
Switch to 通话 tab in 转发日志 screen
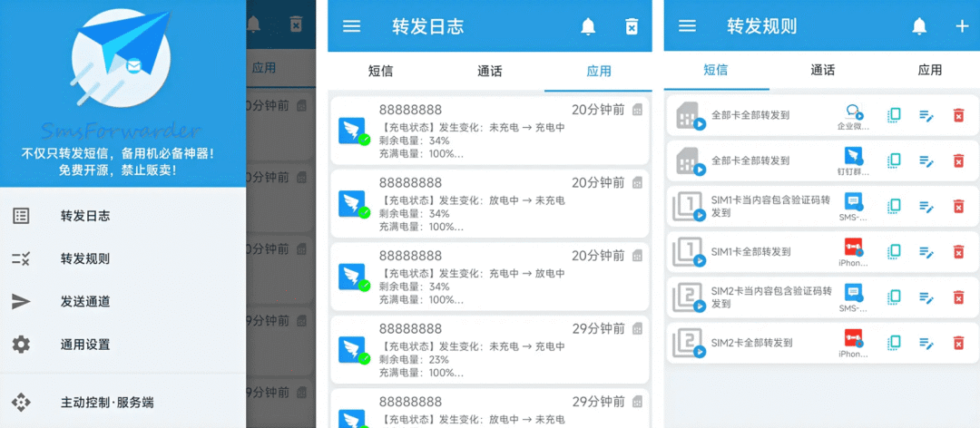pyautogui.click(x=490, y=71)
